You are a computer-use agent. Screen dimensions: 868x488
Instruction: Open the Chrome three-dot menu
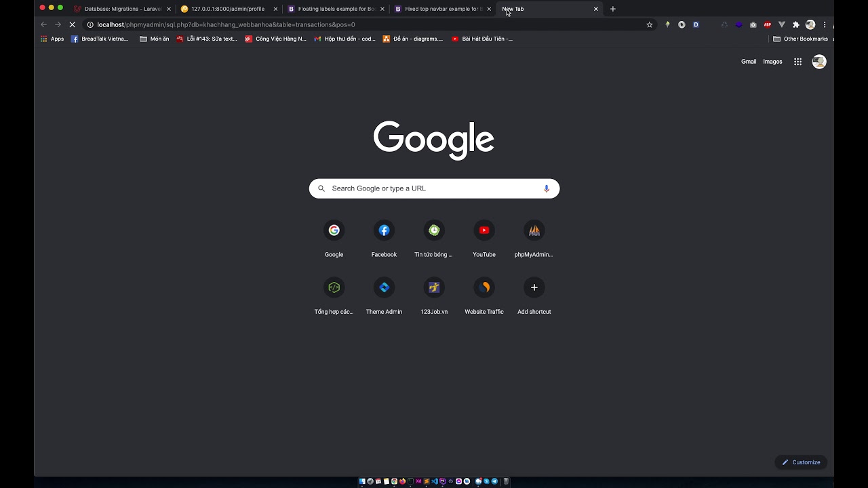[825, 24]
